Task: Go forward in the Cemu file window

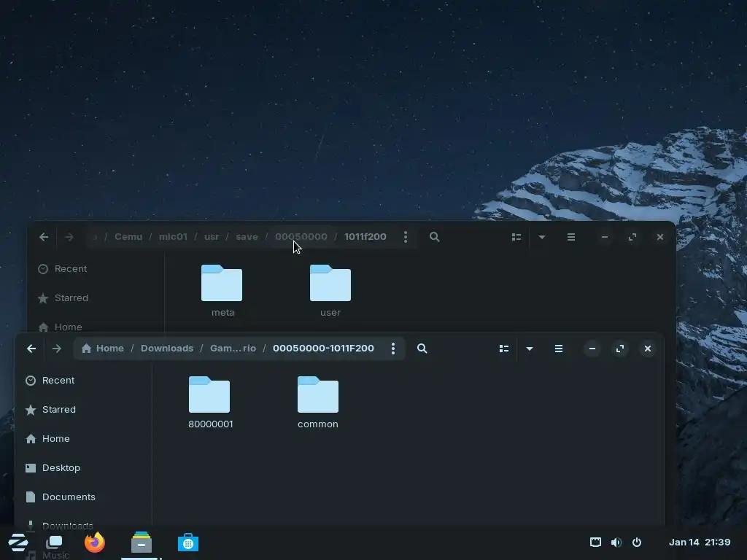Action: (x=69, y=237)
